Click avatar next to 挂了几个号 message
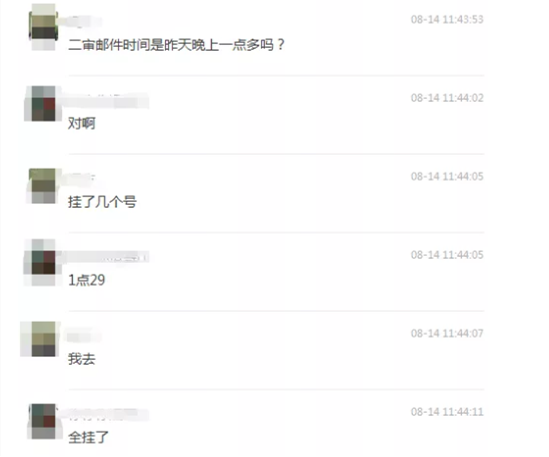The width and height of the screenshot is (549, 457). [x=43, y=186]
